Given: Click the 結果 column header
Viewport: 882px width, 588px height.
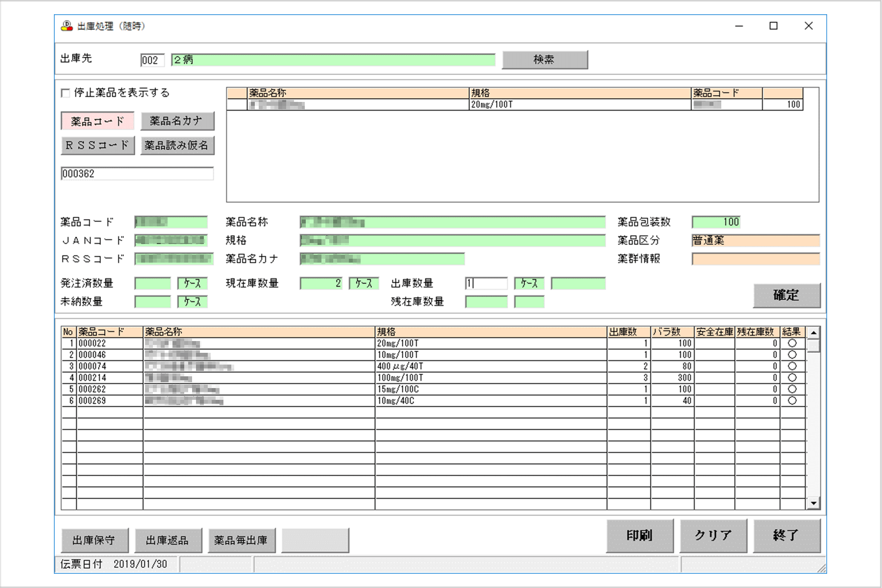Looking at the screenshot, I should point(793,332).
